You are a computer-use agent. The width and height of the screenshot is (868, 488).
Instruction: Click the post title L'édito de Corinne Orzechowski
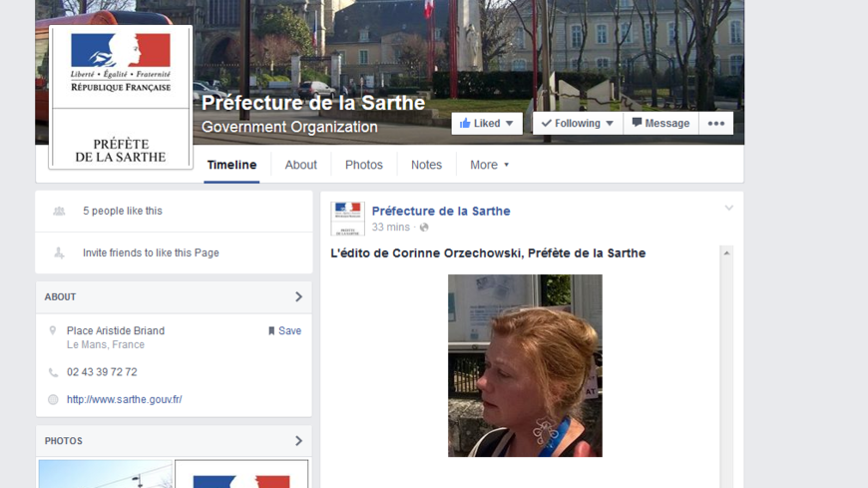point(488,253)
